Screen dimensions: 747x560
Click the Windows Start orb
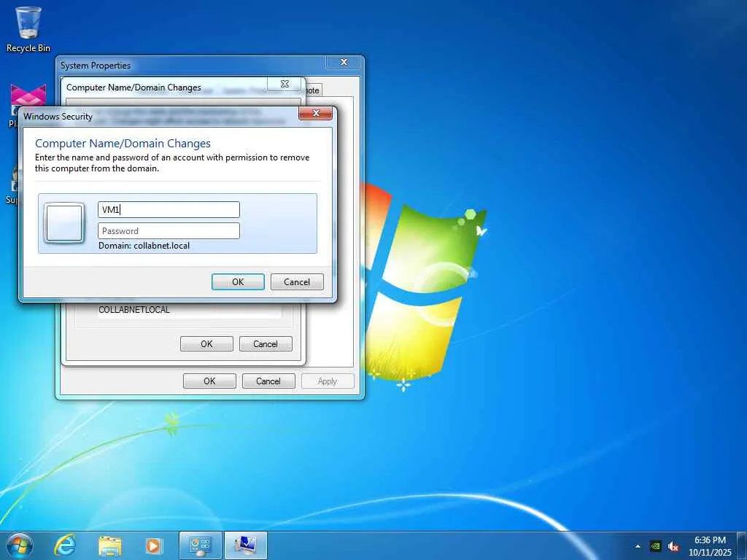point(20,545)
